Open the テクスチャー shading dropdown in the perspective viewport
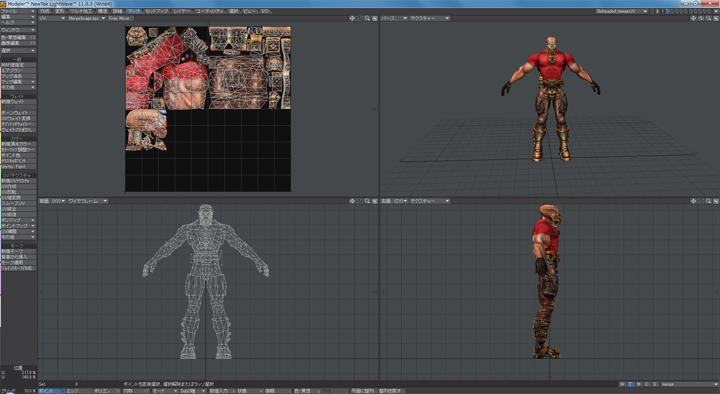Screen dimensions: 720x394 coord(430,18)
